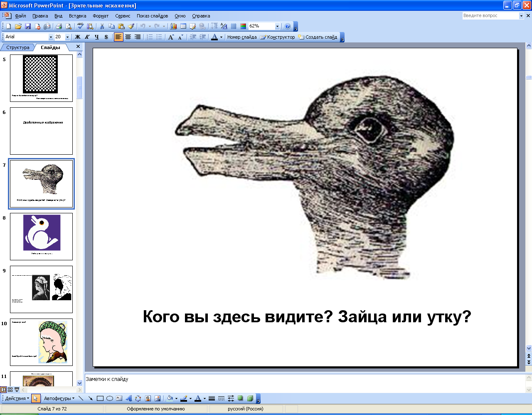Open the line color dropdown arrow

coord(190,398)
